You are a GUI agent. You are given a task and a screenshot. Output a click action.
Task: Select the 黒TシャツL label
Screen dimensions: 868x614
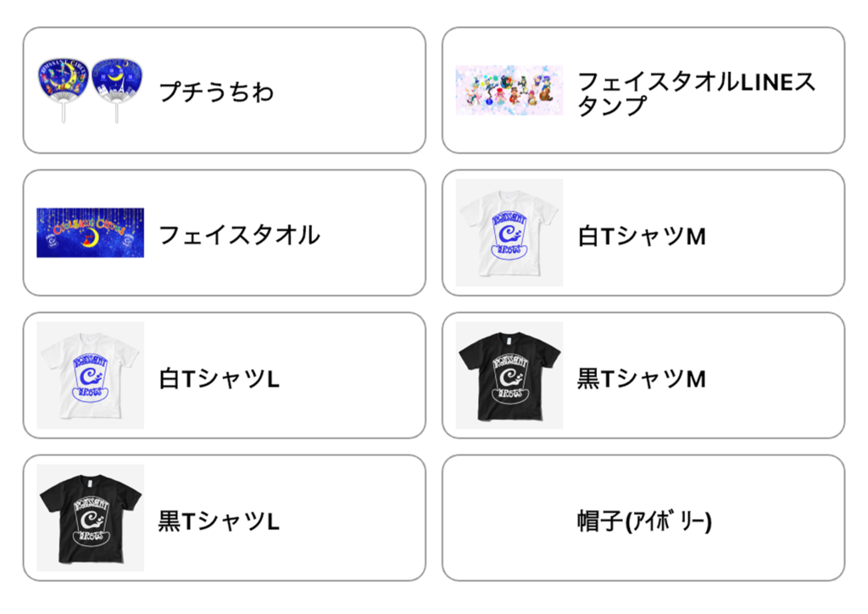[220, 521]
